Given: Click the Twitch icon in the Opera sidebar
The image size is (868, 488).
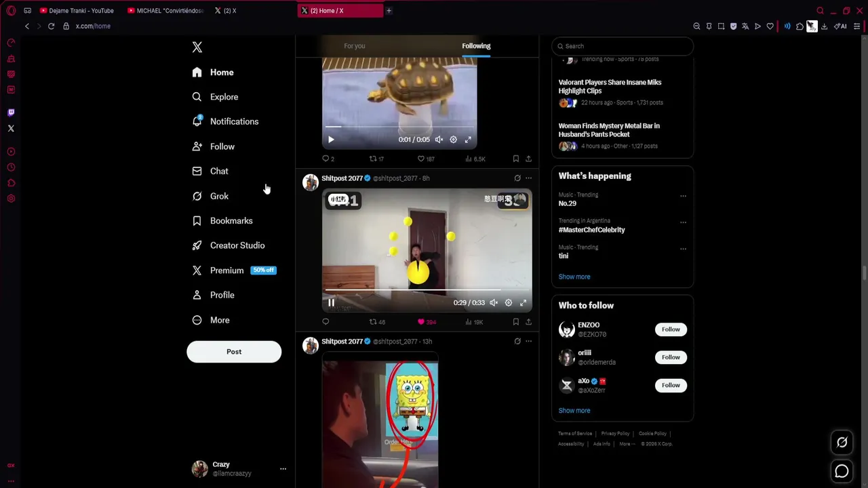Looking at the screenshot, I should point(11,113).
